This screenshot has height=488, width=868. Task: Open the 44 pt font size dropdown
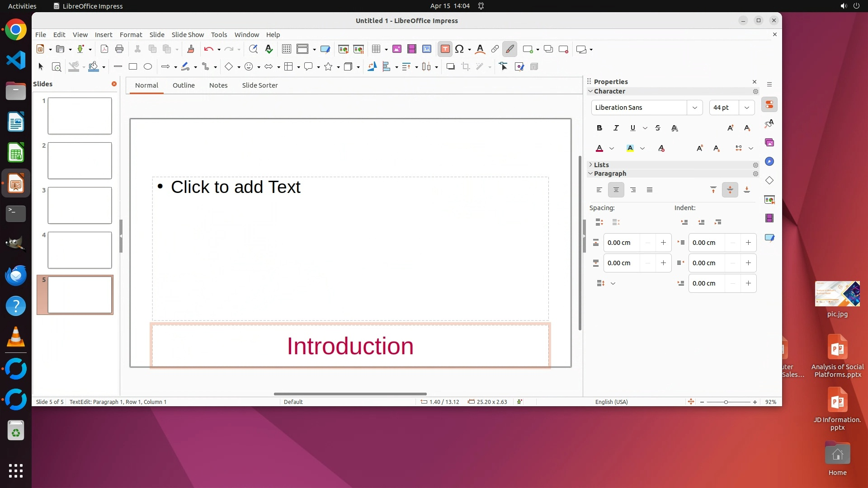coord(747,108)
